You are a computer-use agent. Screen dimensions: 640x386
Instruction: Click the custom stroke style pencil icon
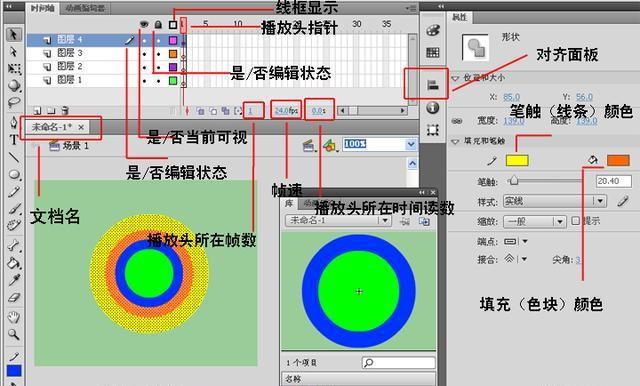623,201
